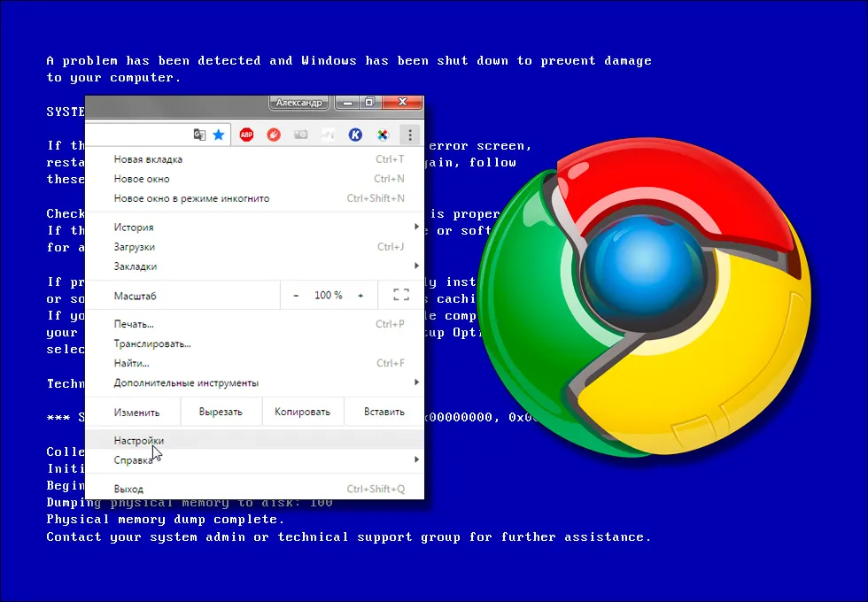868x602 pixels.
Task: Click the Вставить button
Action: click(x=384, y=412)
